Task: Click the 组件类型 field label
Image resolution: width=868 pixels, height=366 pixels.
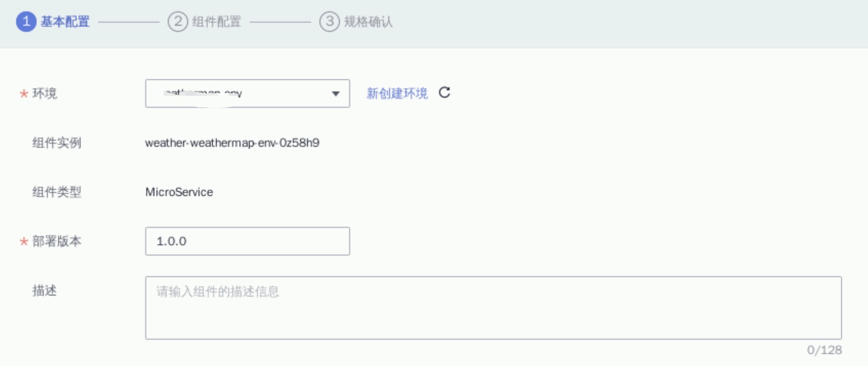Action: tap(57, 192)
